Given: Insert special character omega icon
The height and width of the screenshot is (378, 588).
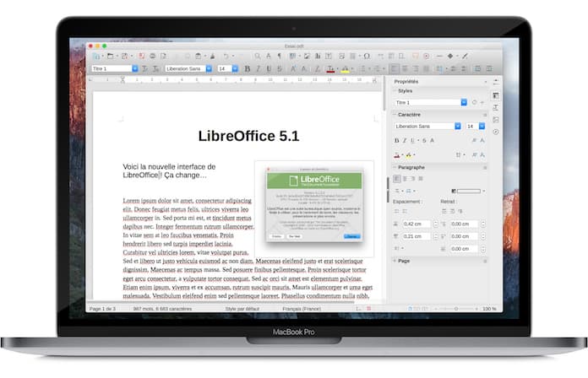Looking at the screenshot, I should click(x=367, y=57).
